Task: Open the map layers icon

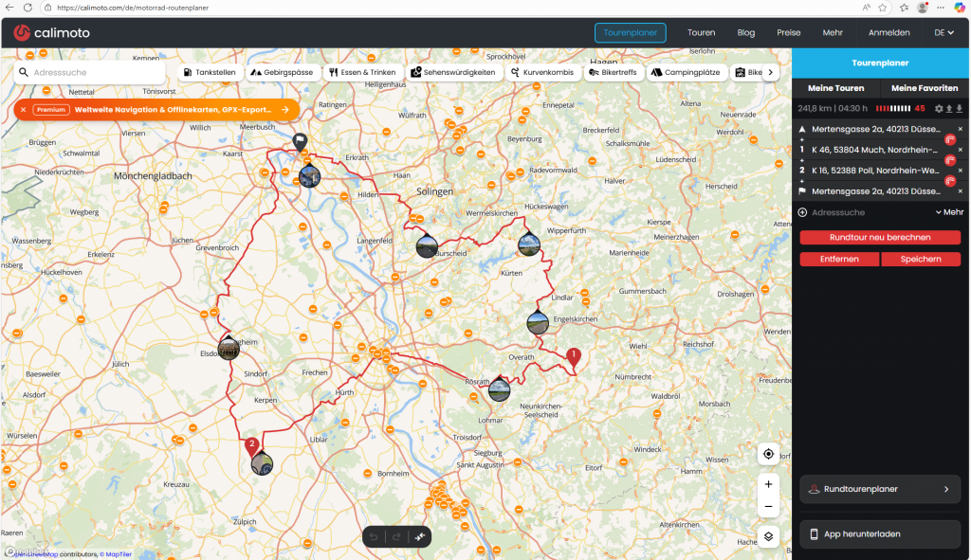Action: point(768,535)
